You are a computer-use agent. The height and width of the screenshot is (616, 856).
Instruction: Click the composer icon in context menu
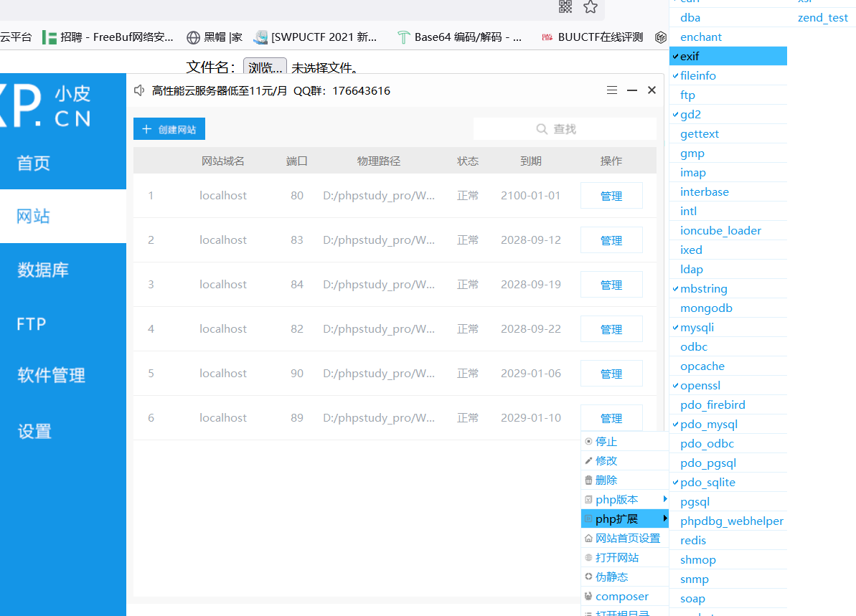(588, 597)
